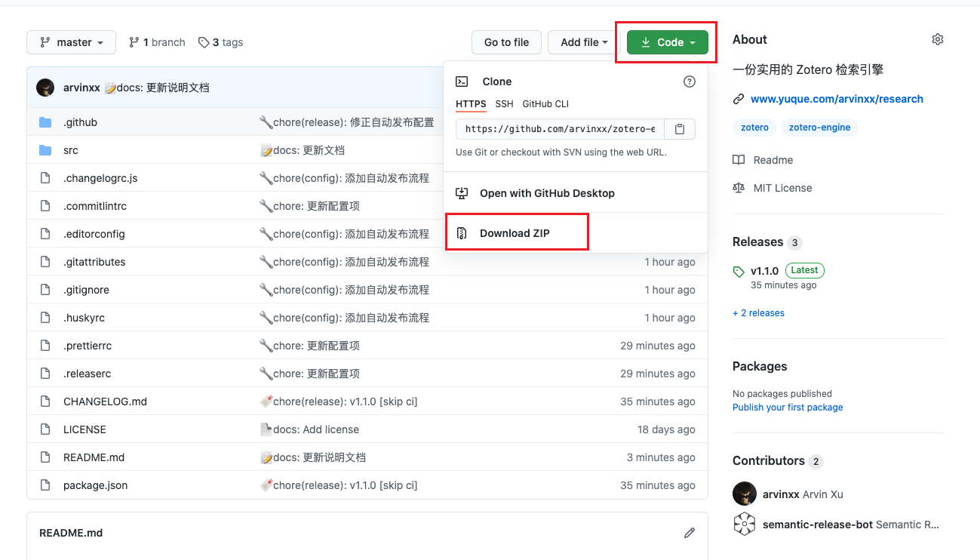The image size is (980, 560).
Task: Click the zotero-engine topic tag
Action: pyautogui.click(x=819, y=128)
